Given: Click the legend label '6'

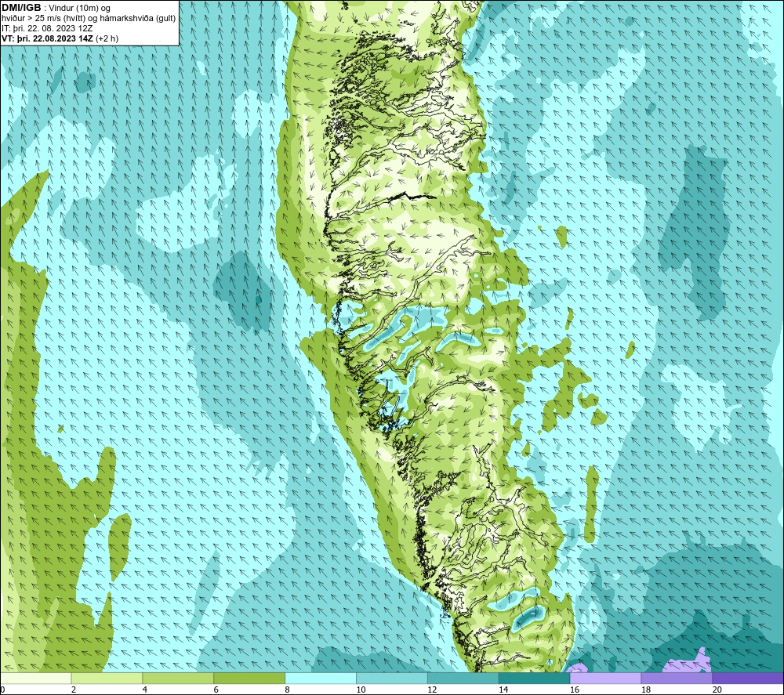Looking at the screenshot, I should [216, 690].
